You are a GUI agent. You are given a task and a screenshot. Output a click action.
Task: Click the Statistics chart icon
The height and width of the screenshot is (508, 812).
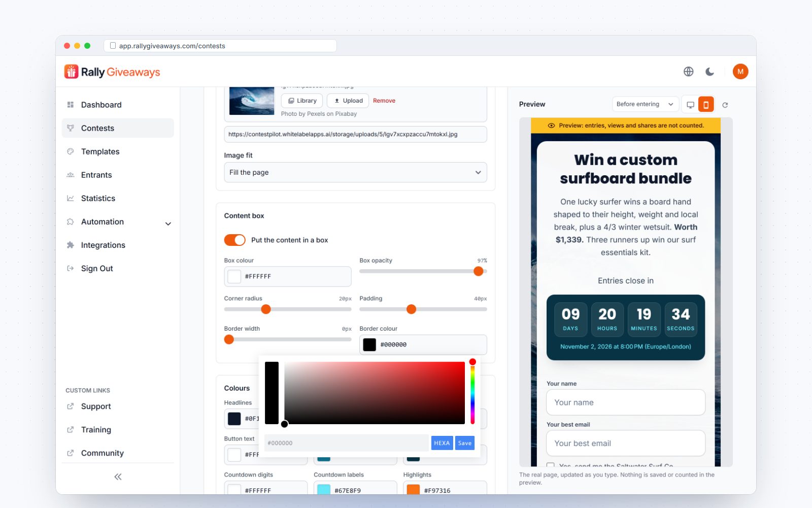point(71,198)
